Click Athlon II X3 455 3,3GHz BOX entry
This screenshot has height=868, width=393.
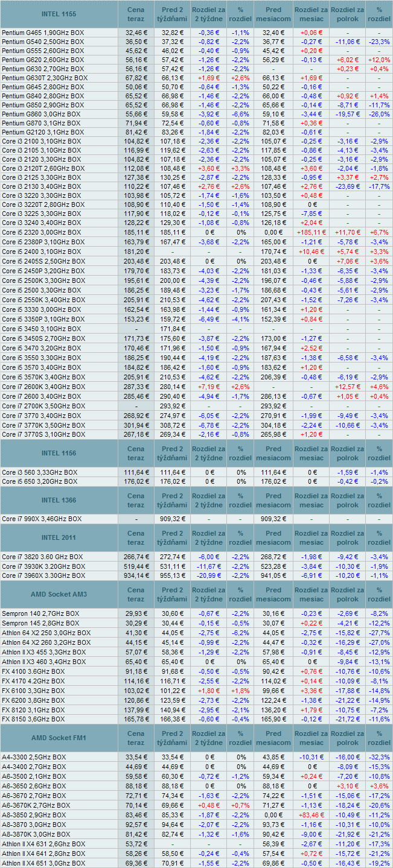(44, 652)
